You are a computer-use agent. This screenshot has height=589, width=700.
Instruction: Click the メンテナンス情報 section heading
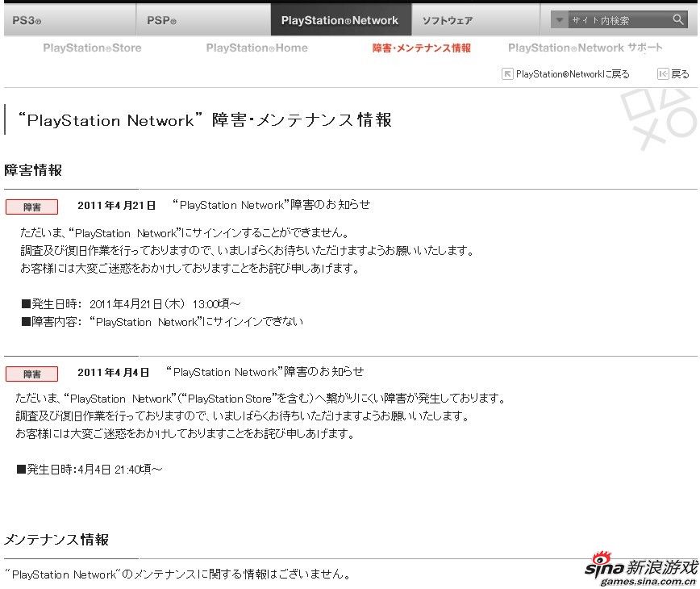(56, 540)
